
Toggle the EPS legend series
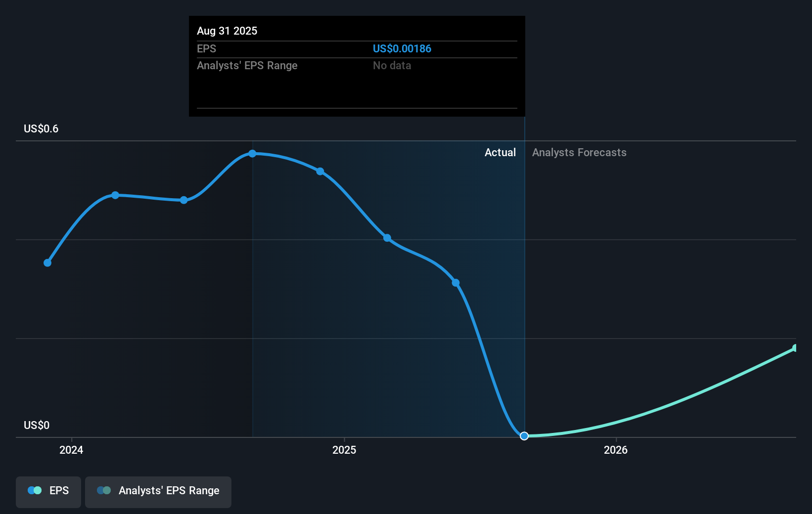pos(48,492)
